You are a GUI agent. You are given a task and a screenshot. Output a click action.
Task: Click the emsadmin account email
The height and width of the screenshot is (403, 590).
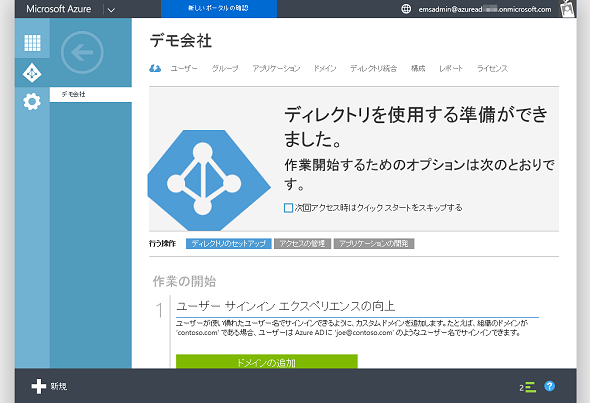[485, 9]
